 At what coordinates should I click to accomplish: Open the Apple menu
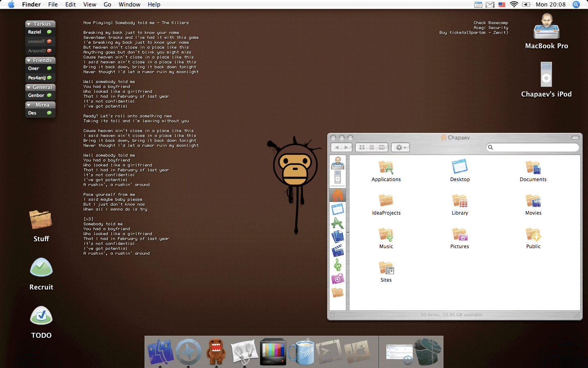pos(11,4)
